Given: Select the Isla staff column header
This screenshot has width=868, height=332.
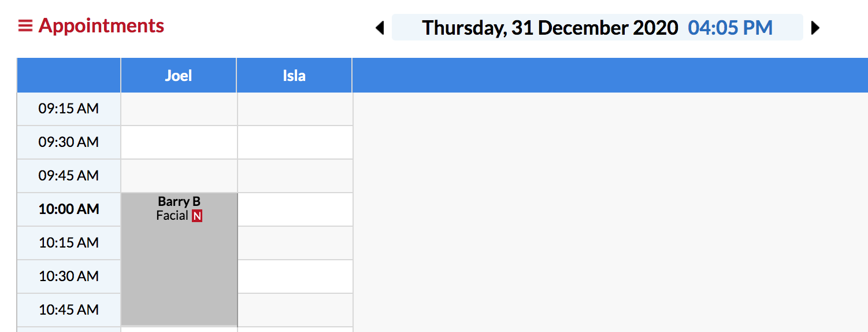Looking at the screenshot, I should [x=294, y=75].
